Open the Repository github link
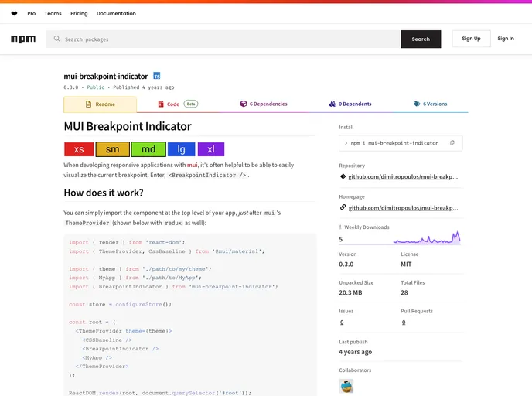The width and height of the screenshot is (532, 396). click(x=403, y=177)
